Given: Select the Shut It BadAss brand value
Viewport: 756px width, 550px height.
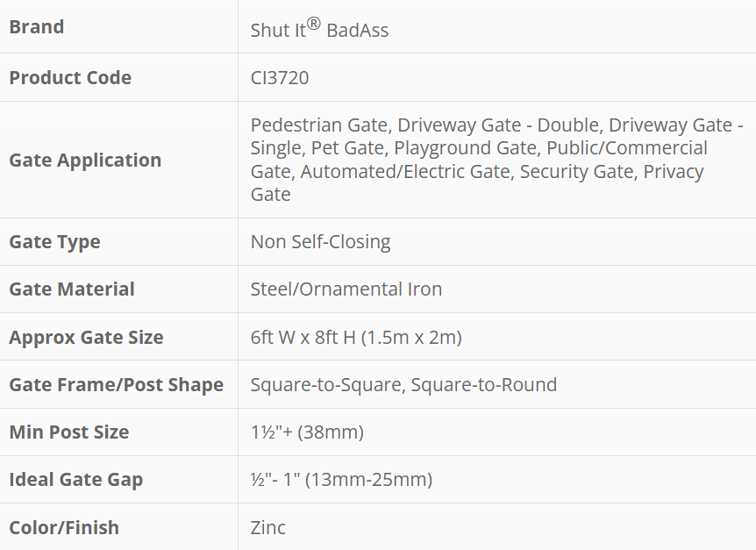Looking at the screenshot, I should tap(319, 29).
